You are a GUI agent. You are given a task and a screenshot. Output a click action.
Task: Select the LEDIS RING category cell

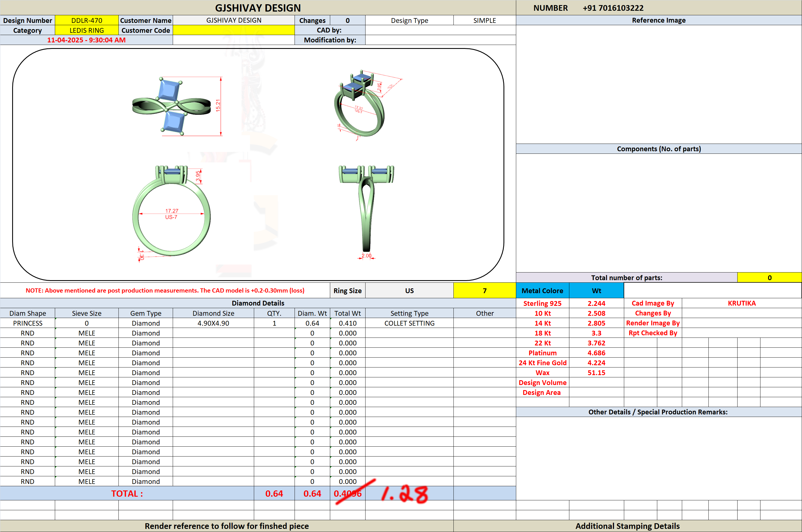tap(87, 30)
